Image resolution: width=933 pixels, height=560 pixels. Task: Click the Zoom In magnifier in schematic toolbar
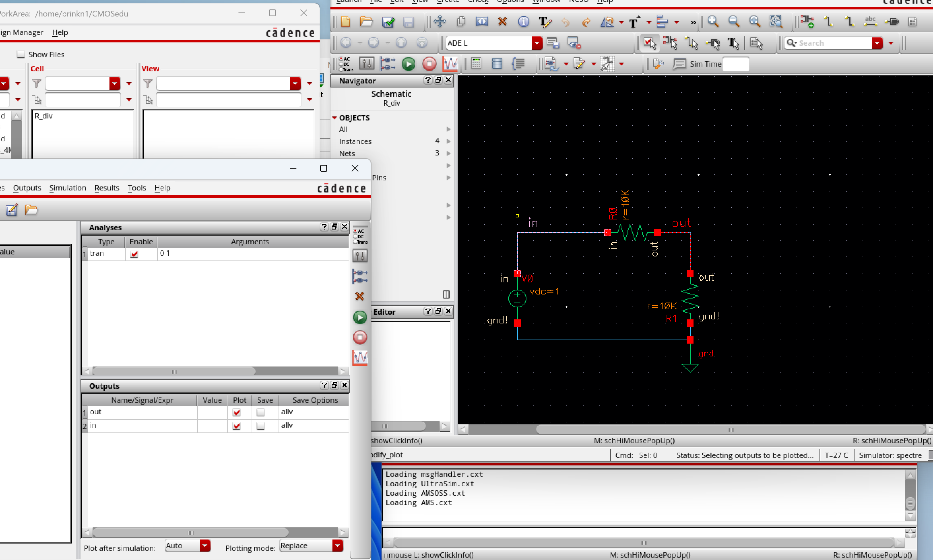click(713, 22)
